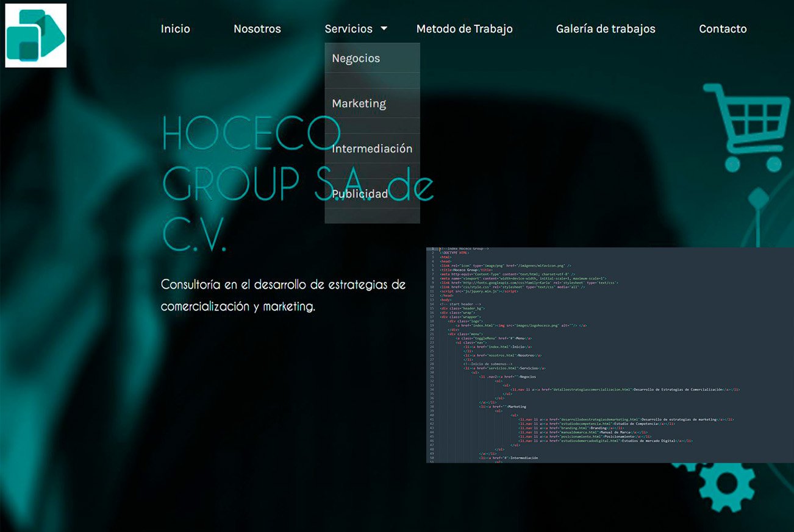The height and width of the screenshot is (532, 794).
Task: Click the teal shopping cart icon
Action: (x=744, y=126)
